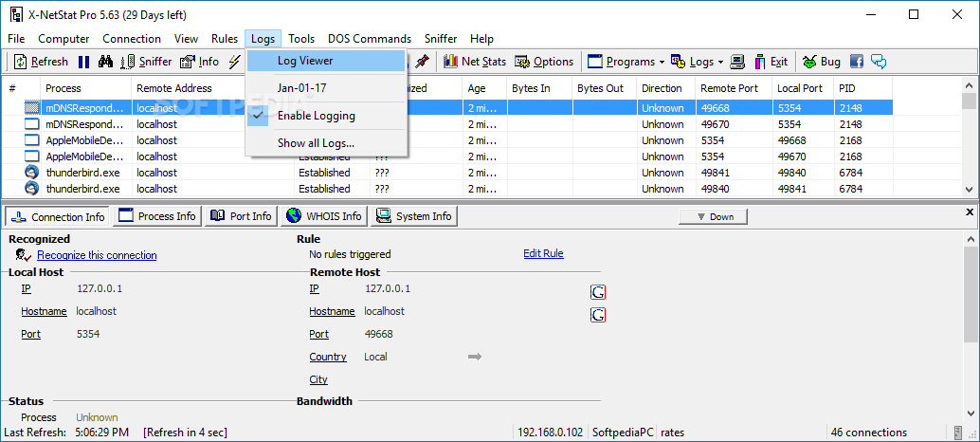
Task: Report a Bug via toolbar icon
Action: [822, 62]
